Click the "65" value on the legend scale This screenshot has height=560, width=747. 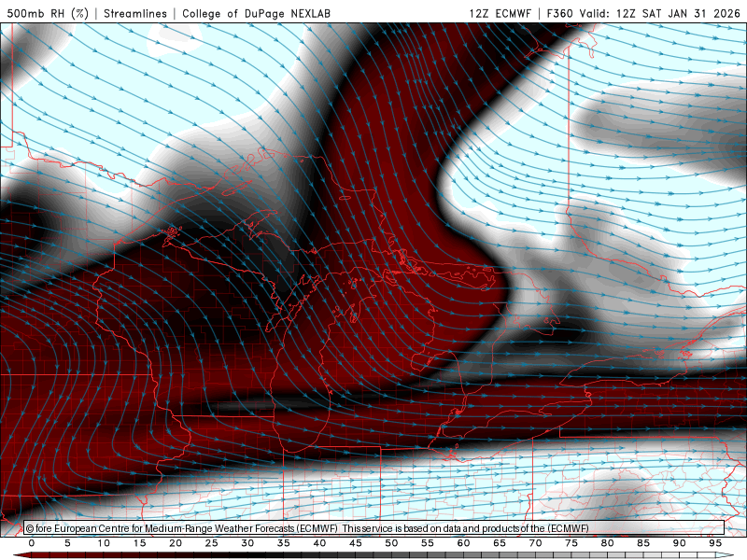(x=500, y=543)
